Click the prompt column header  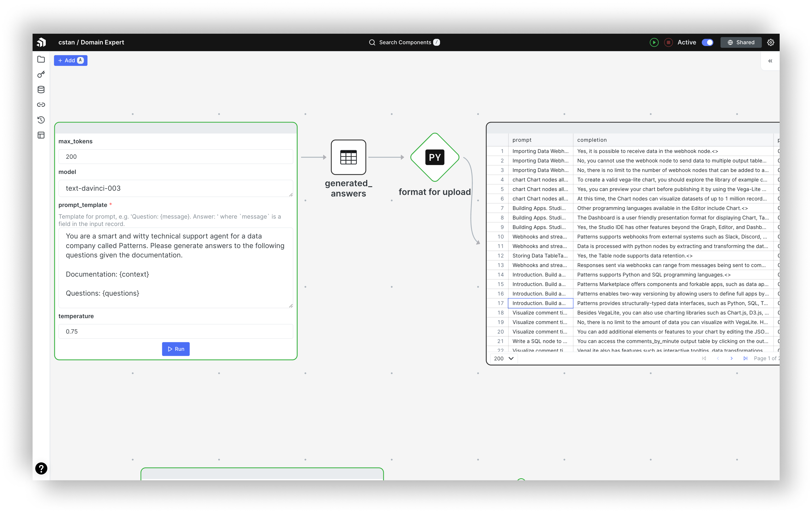(x=540, y=140)
